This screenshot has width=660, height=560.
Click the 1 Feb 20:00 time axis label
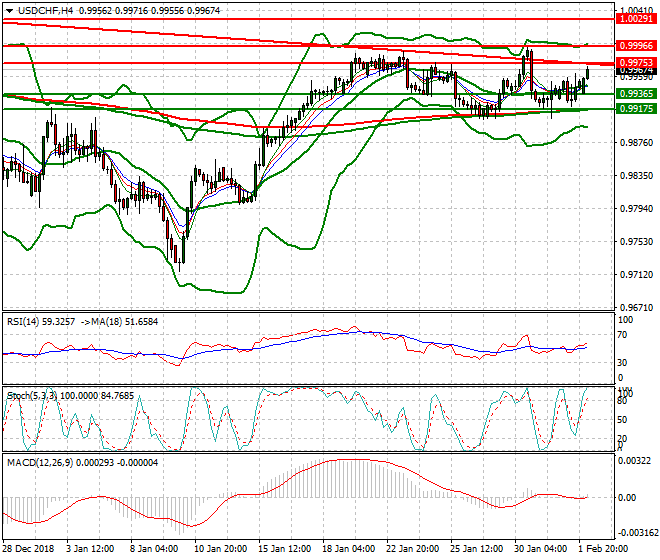point(603,549)
